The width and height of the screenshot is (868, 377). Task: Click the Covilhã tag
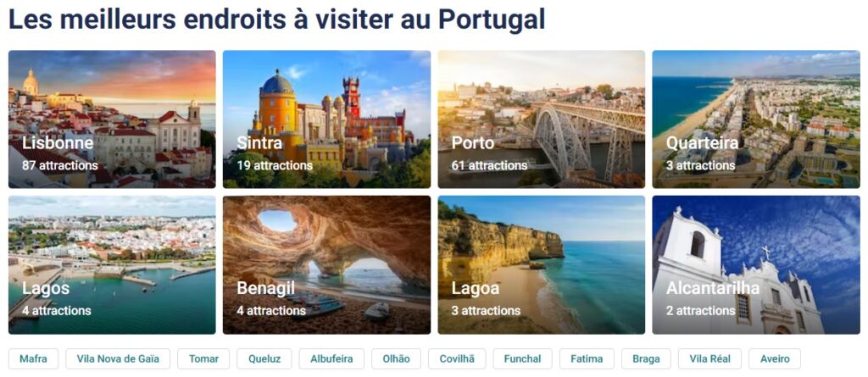click(x=457, y=358)
